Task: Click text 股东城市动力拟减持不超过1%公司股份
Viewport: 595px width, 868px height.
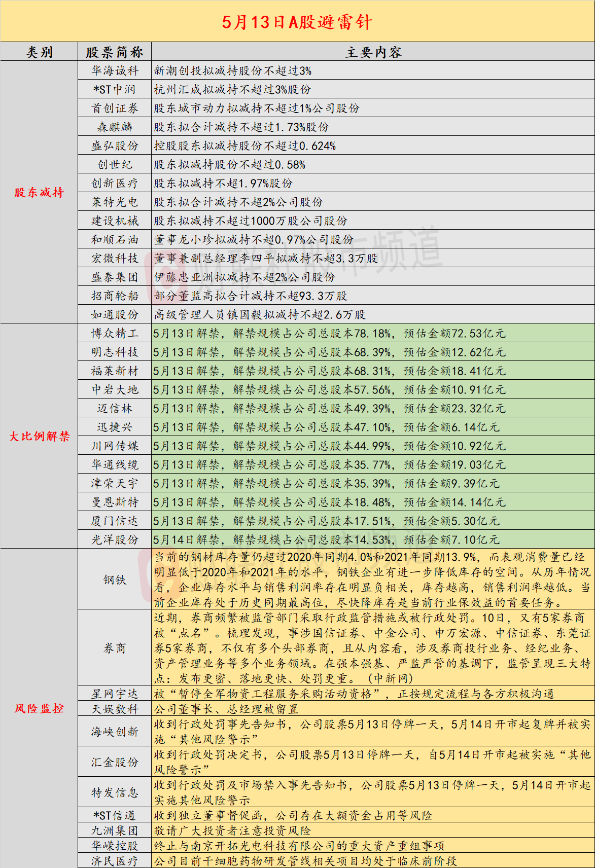Action: (257, 108)
